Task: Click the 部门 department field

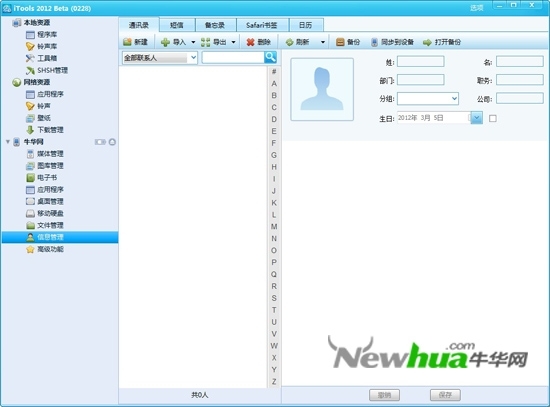Action: coord(421,80)
